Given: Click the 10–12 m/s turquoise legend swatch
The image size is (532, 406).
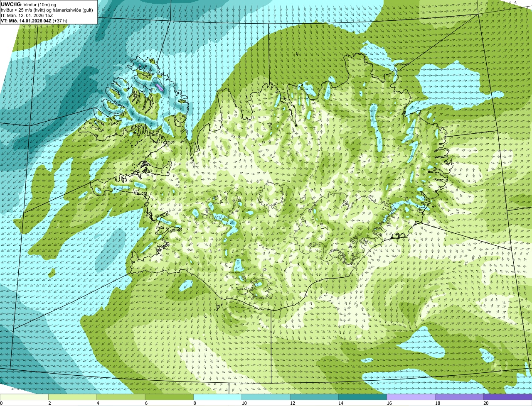Looking at the screenshot, I should (266, 397).
